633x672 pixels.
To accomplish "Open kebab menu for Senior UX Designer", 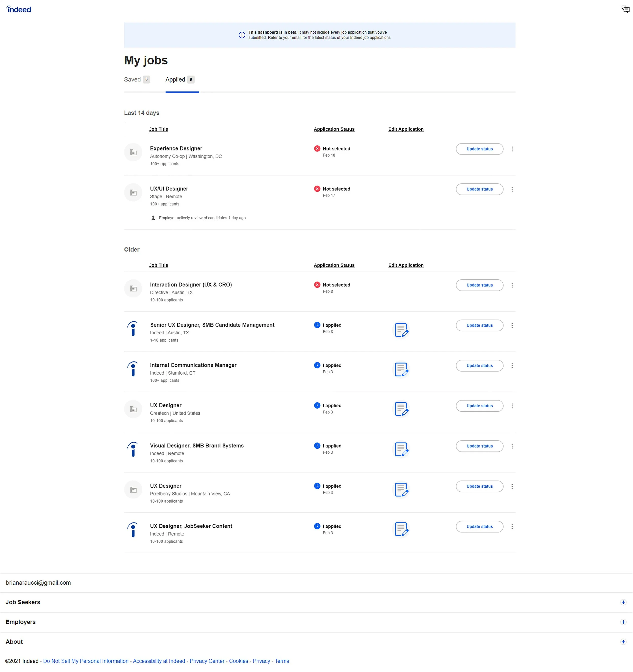I will (x=512, y=325).
